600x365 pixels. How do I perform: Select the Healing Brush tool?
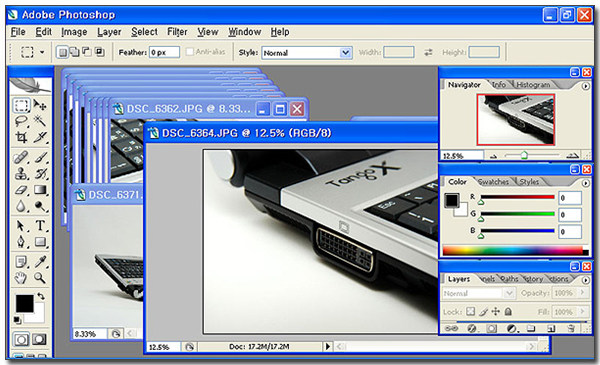click(x=21, y=158)
